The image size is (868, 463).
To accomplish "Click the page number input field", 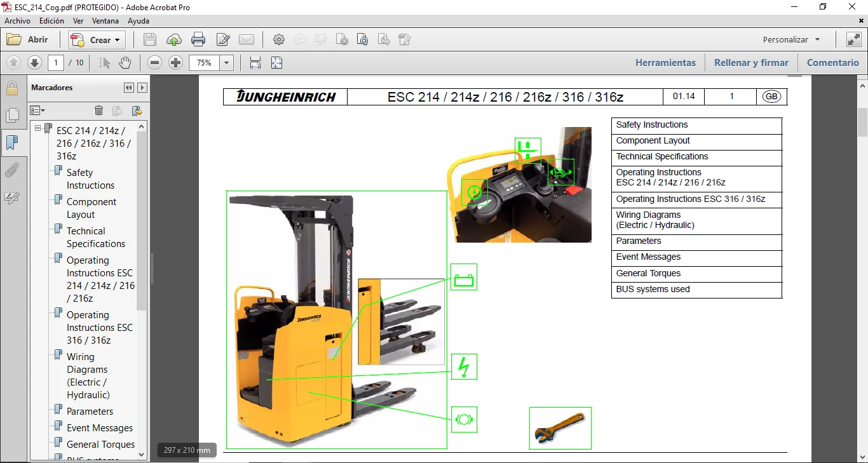I will tap(56, 63).
